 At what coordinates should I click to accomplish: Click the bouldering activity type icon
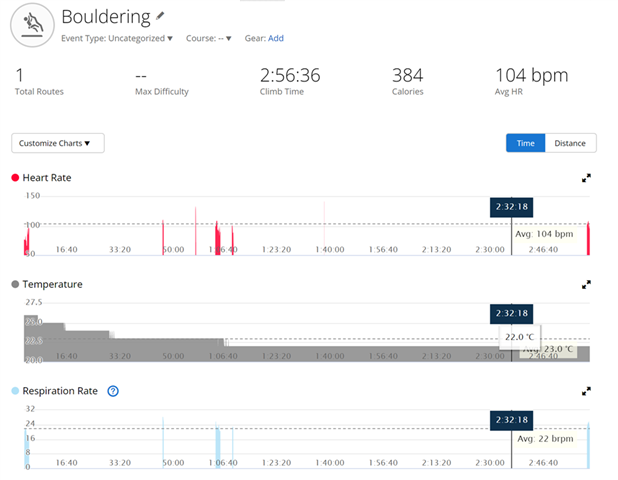(32, 24)
